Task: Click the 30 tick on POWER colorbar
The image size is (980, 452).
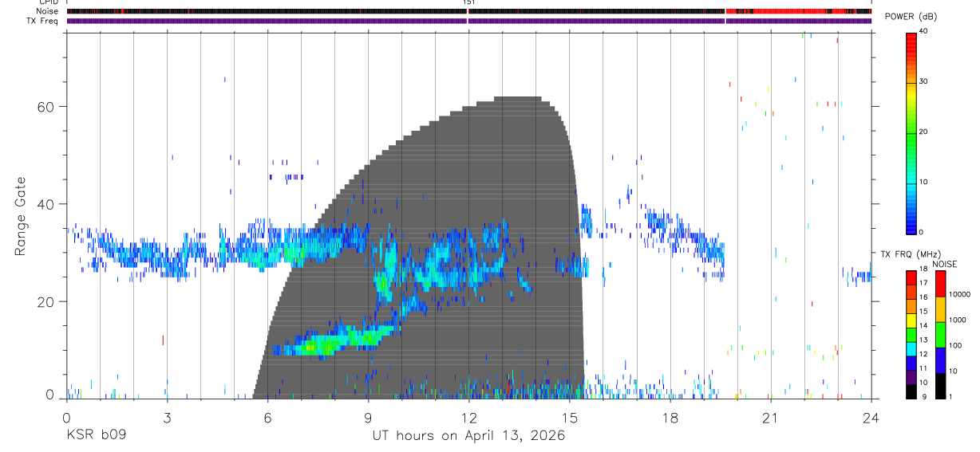Action: 923,81
